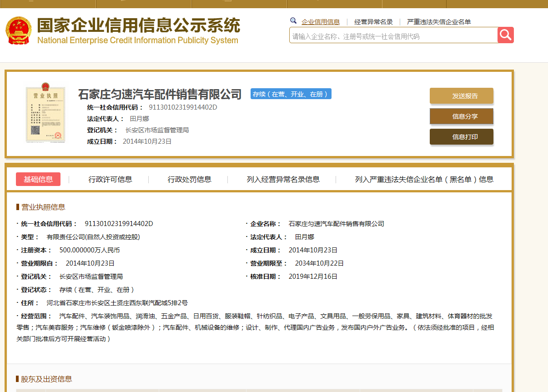Click the red search magnifier button

pyautogui.click(x=506, y=35)
